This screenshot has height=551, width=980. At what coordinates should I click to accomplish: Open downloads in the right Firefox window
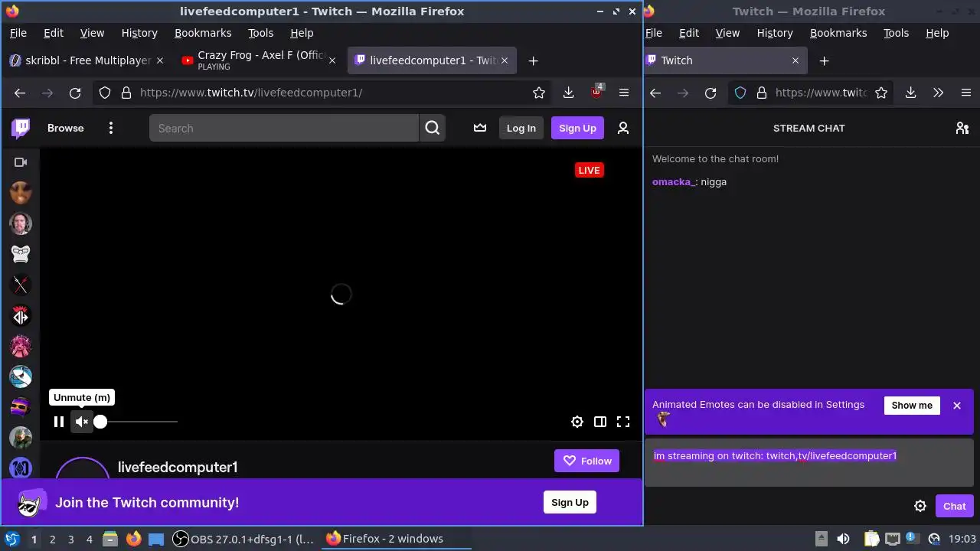[x=910, y=93]
